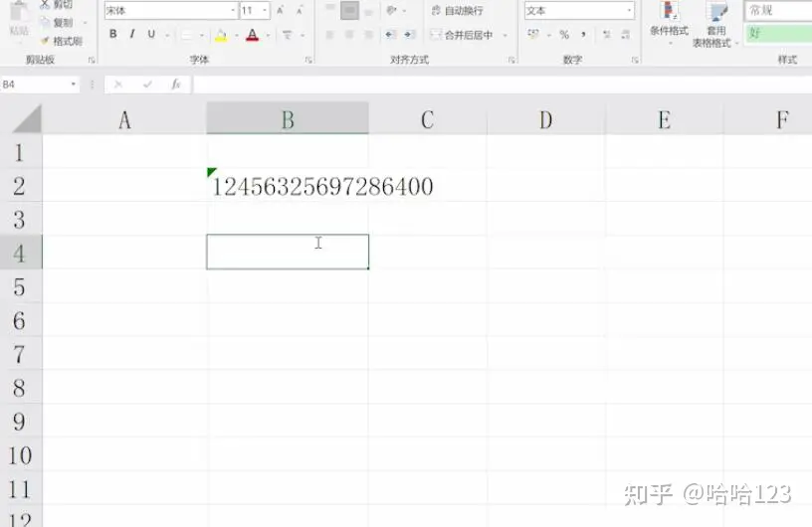This screenshot has width=812, height=527.
Task: Expand the font color dropdown arrow
Action: click(x=268, y=35)
